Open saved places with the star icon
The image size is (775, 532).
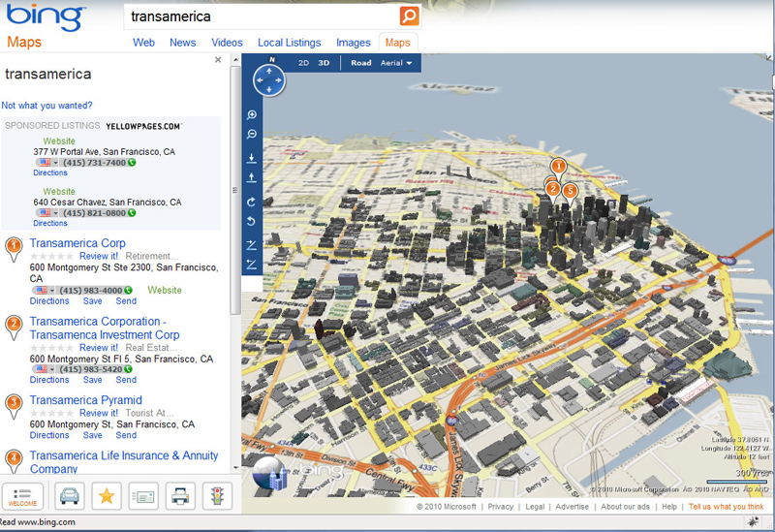pyautogui.click(x=107, y=496)
